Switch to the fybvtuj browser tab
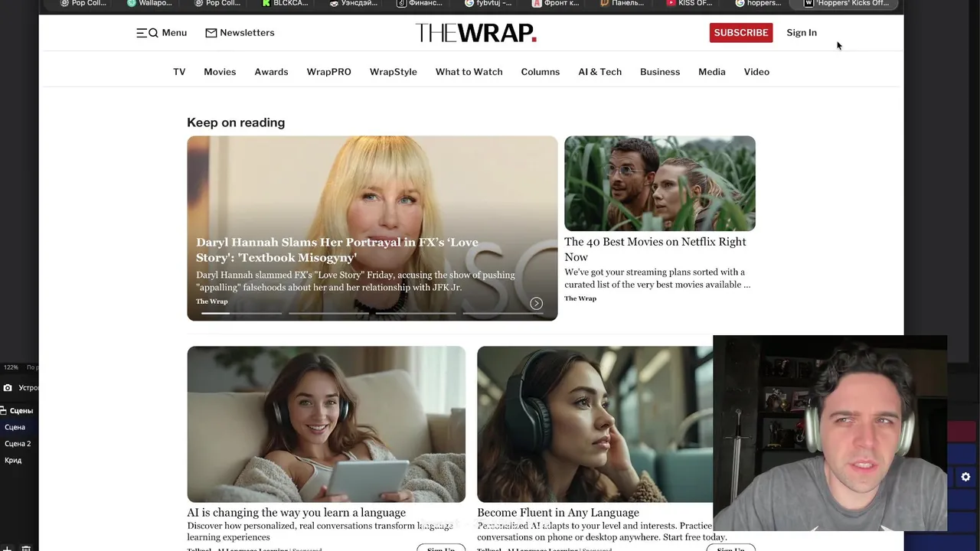Image resolution: width=980 pixels, height=551 pixels. 488,3
